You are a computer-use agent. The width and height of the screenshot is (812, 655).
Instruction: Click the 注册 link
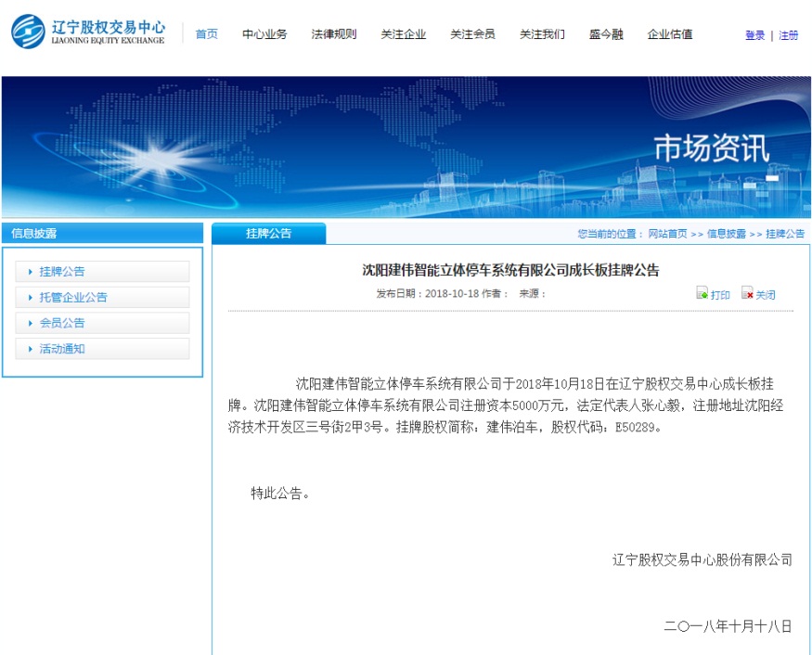(789, 35)
